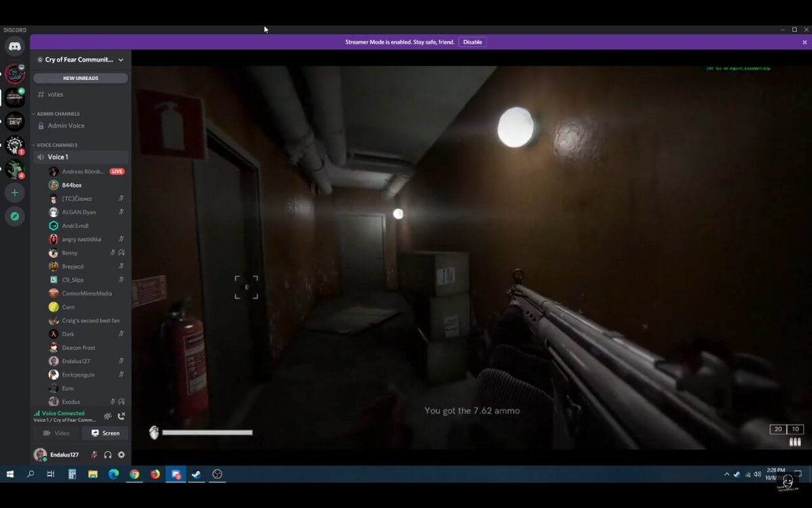Image resolution: width=812 pixels, height=508 pixels.
Task: Select user Deacon Frost in the voice list
Action: tap(87, 347)
